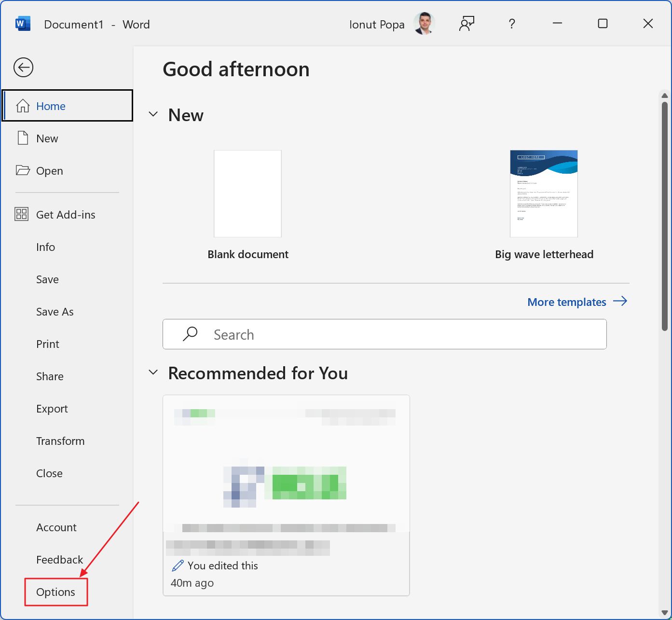Click the back arrow to return to document

23,67
